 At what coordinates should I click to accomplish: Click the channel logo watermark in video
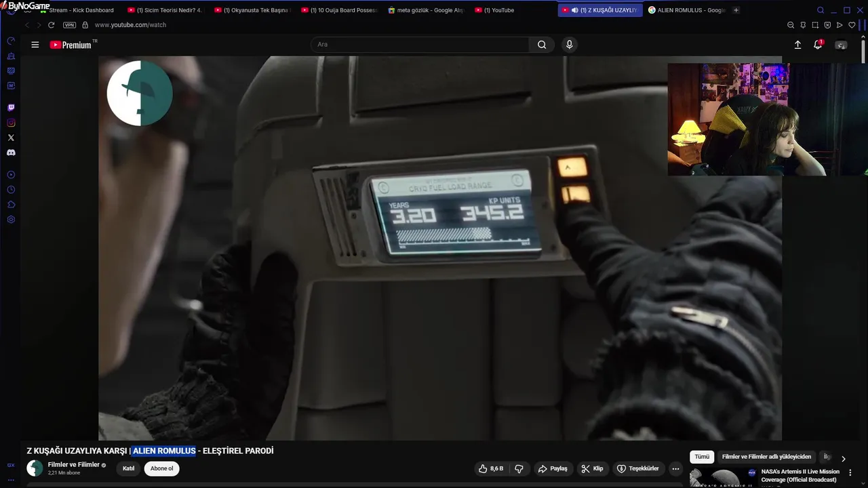point(140,93)
